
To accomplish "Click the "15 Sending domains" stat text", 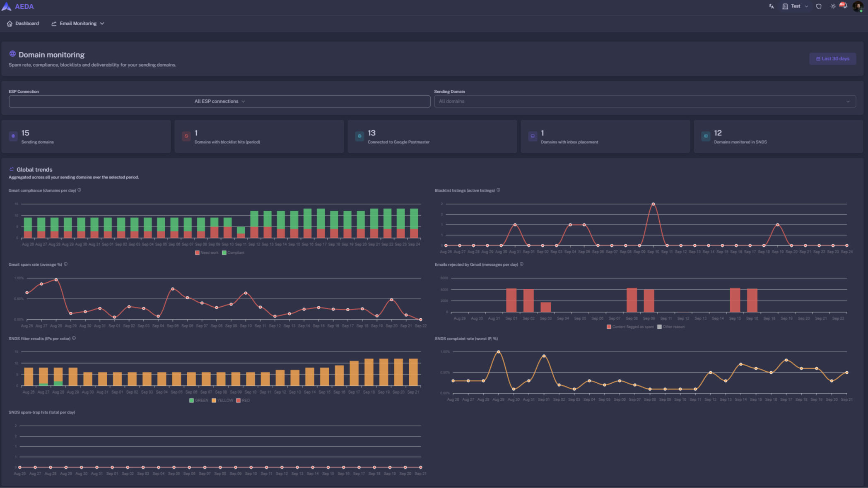I will point(37,136).
